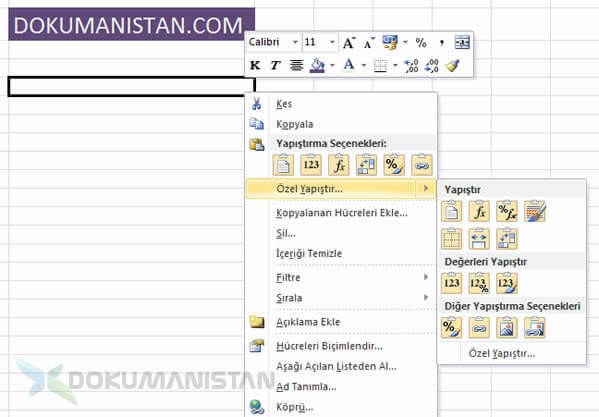Expand the borders dropdown arrow
This screenshot has height=417, width=599.
395,65
